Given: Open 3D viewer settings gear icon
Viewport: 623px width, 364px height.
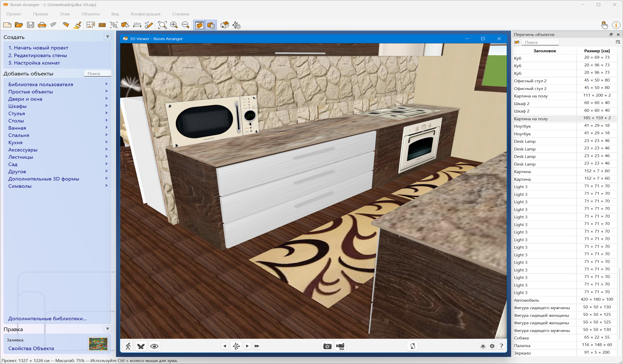Looking at the screenshot, I should 492,346.
